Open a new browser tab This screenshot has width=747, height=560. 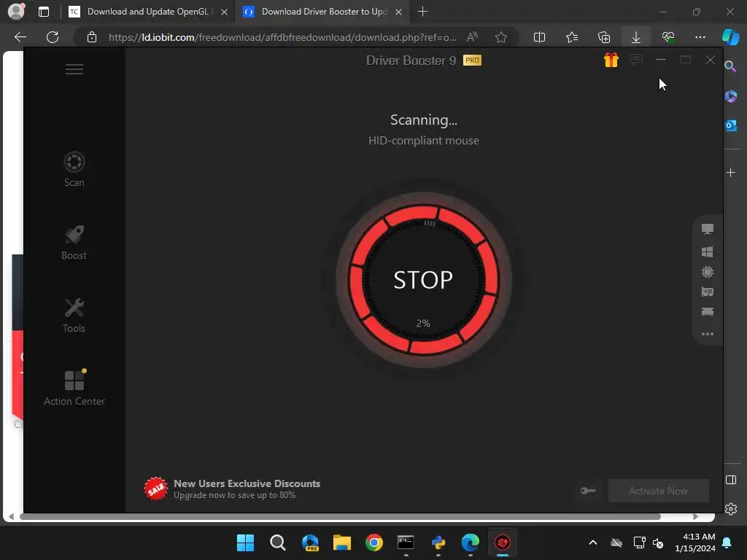click(422, 12)
